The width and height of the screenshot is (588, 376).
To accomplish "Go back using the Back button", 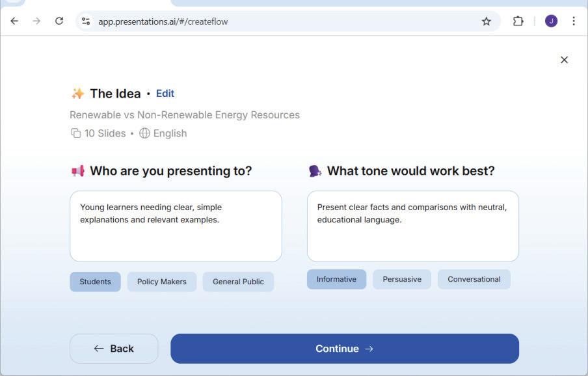I will click(114, 349).
